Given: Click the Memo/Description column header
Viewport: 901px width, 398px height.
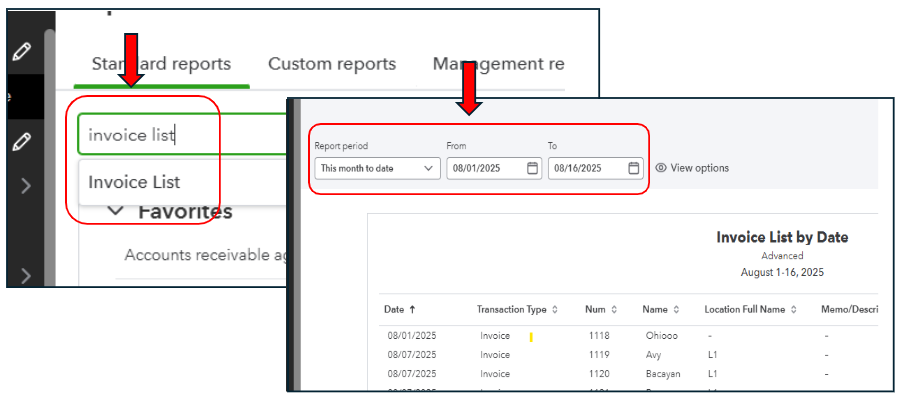Looking at the screenshot, I should (x=850, y=310).
